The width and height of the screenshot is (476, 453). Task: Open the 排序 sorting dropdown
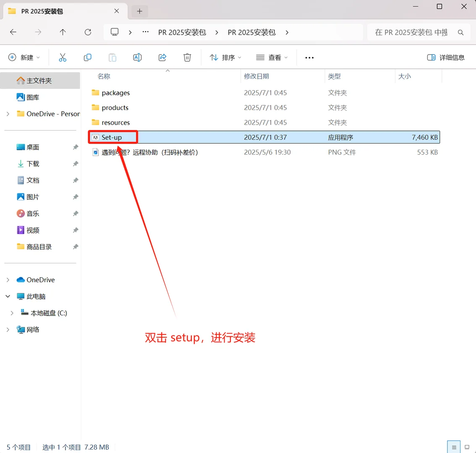click(x=225, y=57)
